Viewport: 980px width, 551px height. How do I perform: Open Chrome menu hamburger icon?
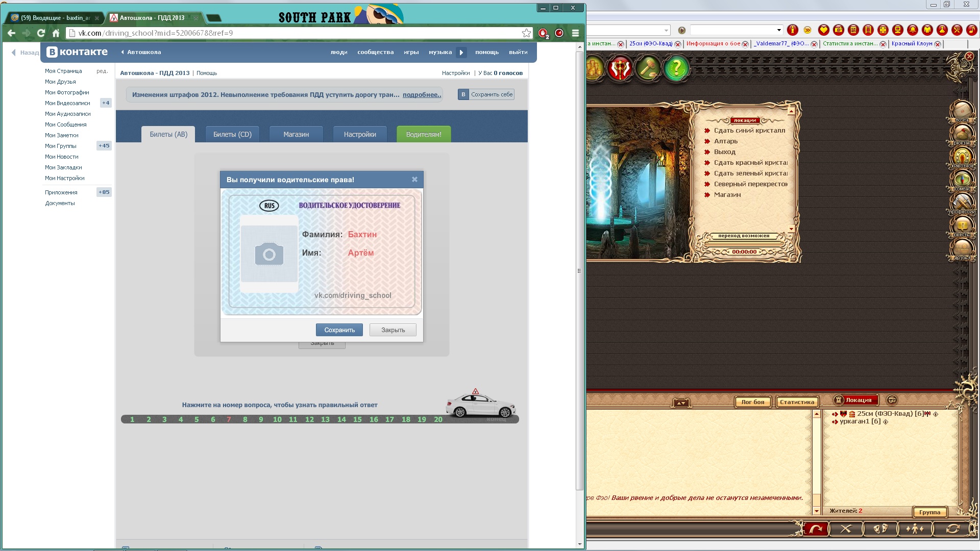pyautogui.click(x=575, y=33)
